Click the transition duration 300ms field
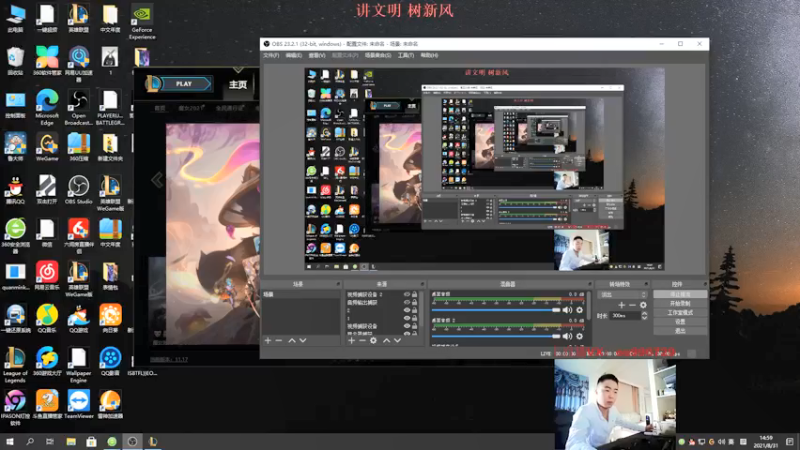 tap(625, 316)
